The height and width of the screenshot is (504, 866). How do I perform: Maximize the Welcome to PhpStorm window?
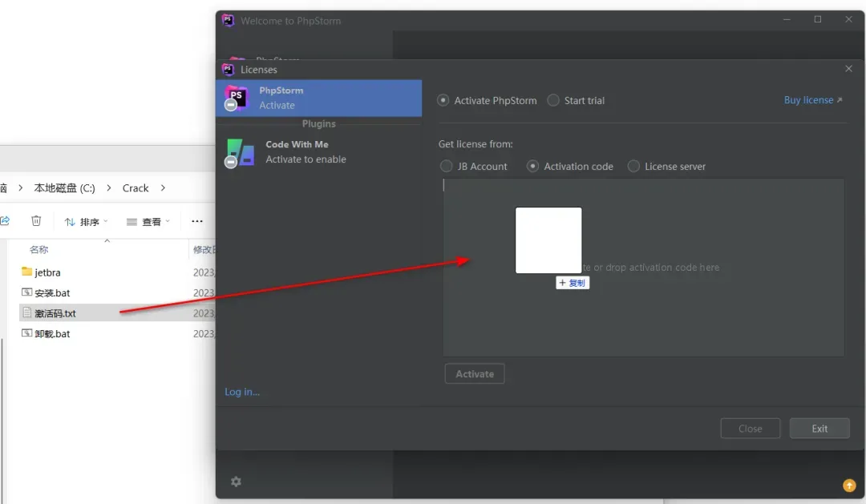[x=817, y=19]
